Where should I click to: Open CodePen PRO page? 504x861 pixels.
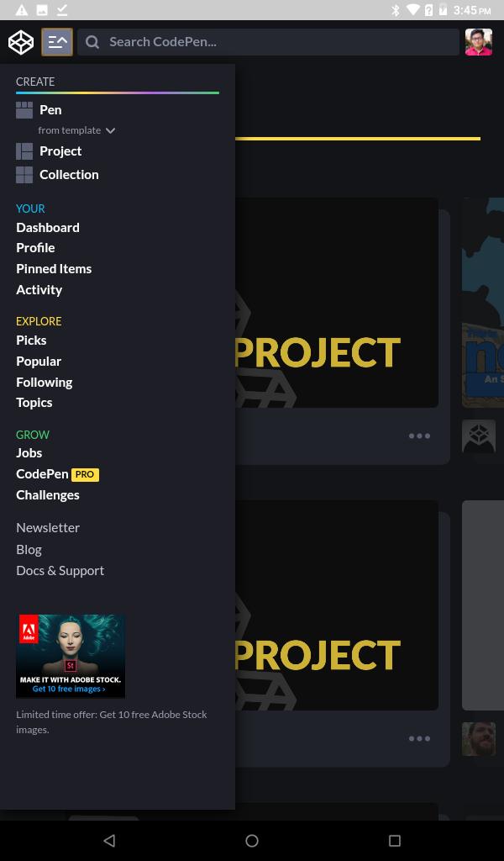tap(58, 474)
